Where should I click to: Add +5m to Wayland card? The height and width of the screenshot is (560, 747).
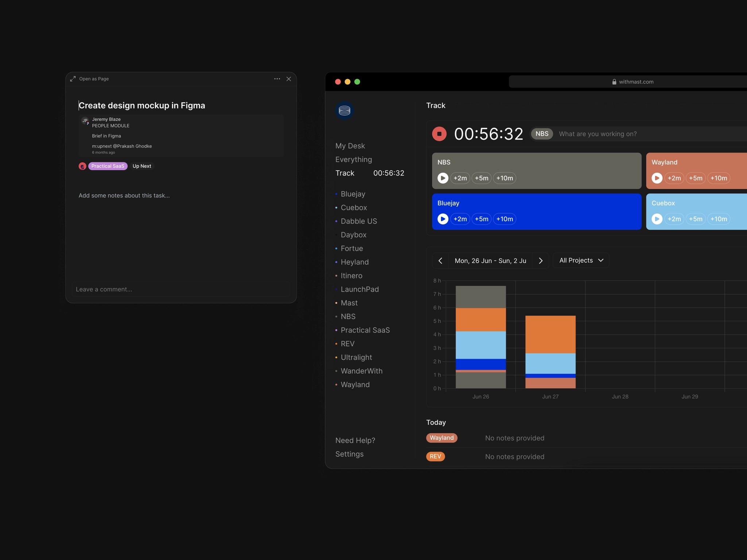point(696,178)
